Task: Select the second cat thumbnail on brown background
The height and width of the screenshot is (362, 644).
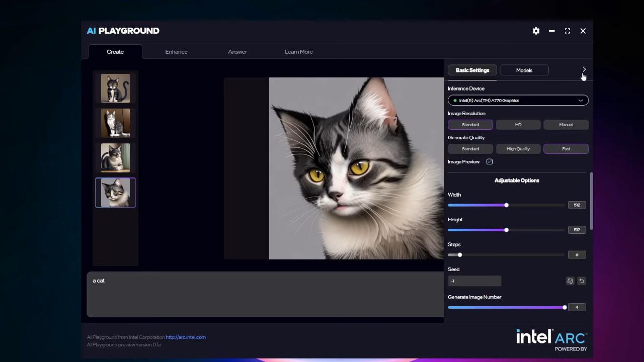Action: pos(115,123)
